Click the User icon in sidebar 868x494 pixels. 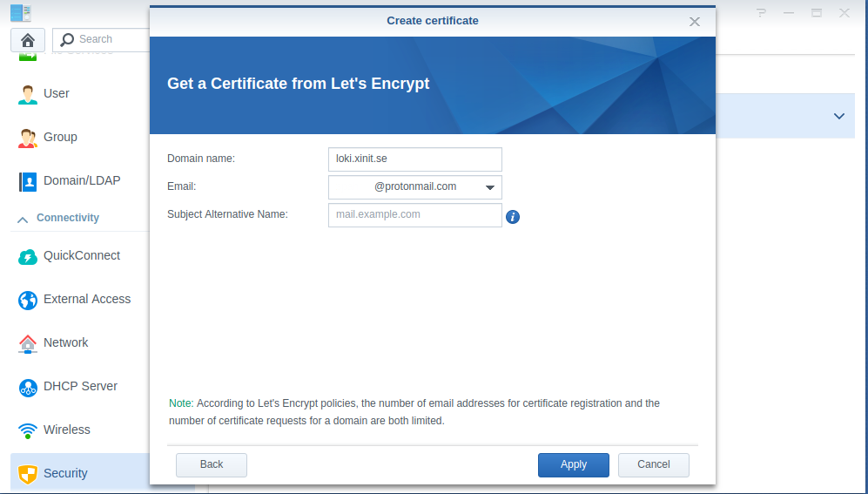click(x=27, y=94)
